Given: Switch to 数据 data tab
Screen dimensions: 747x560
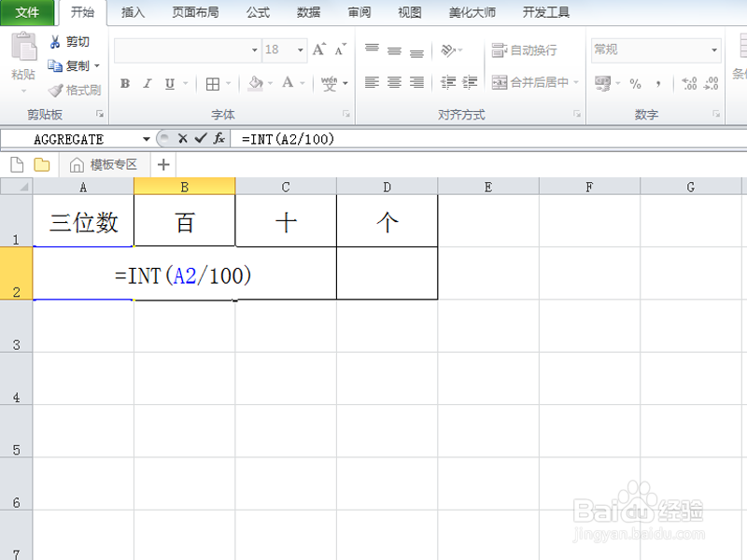Looking at the screenshot, I should tap(309, 12).
